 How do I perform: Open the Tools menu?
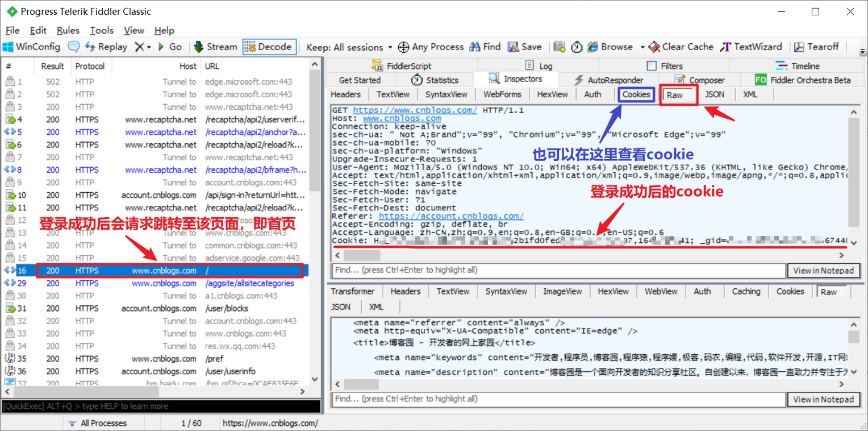click(x=102, y=30)
